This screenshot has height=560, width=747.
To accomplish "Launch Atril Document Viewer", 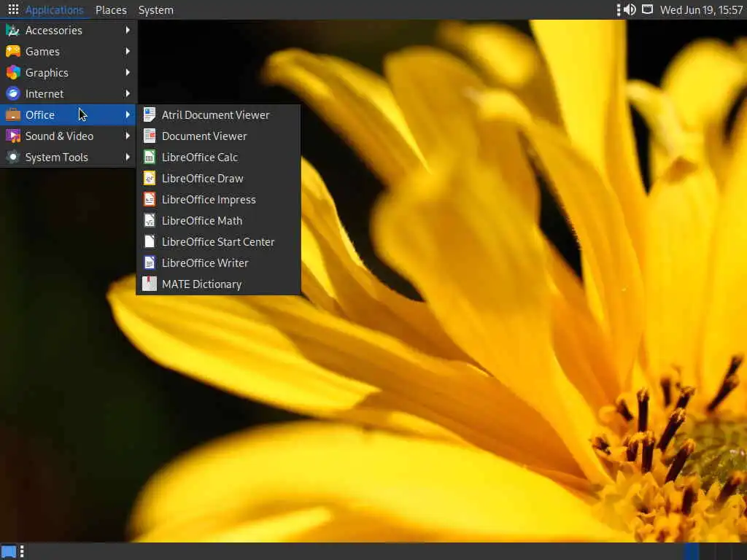I will pos(219,114).
